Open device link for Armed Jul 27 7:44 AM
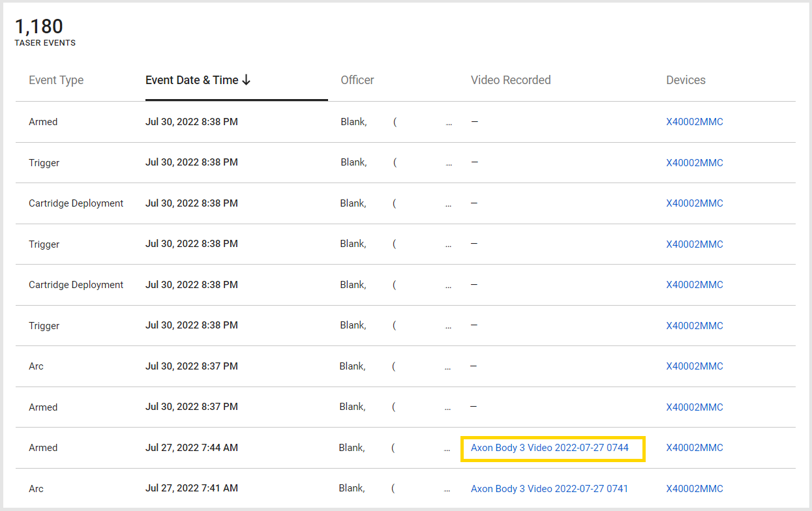 (x=694, y=448)
